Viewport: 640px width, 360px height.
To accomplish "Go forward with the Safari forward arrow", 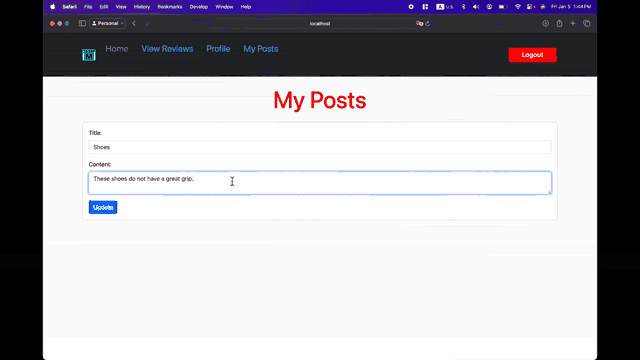I will [x=147, y=23].
